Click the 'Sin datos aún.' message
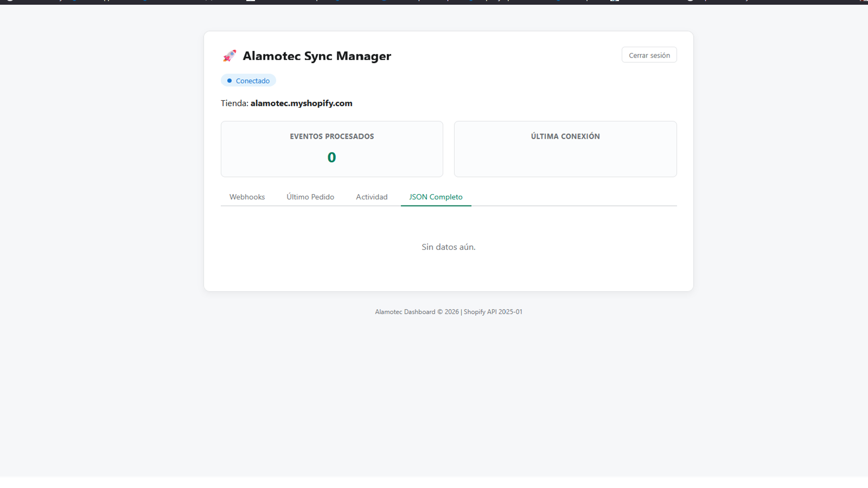 pos(449,247)
